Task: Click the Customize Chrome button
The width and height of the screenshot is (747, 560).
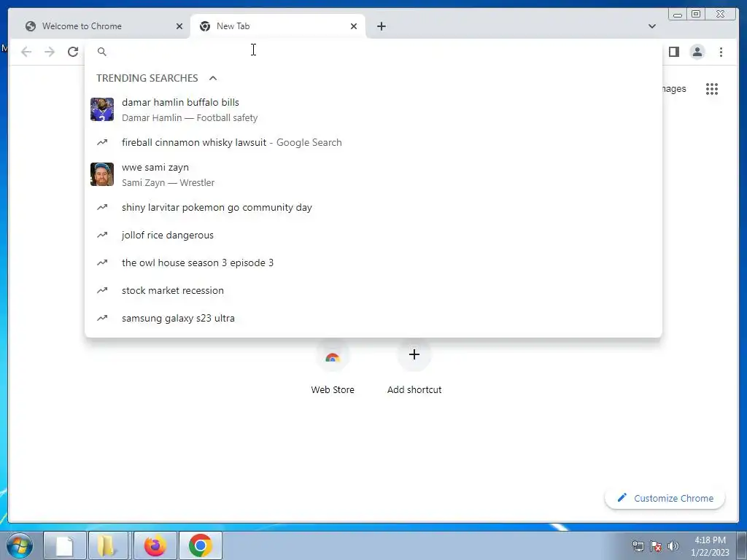Action: coord(665,498)
